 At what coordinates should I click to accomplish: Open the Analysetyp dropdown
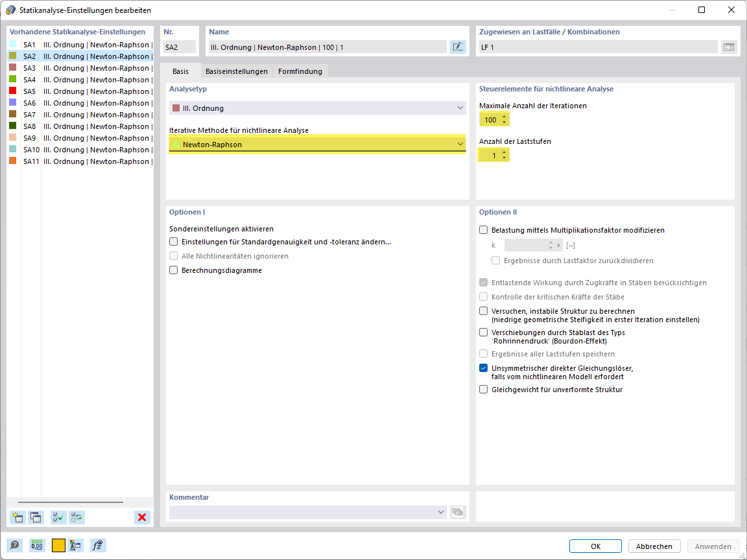coord(460,108)
